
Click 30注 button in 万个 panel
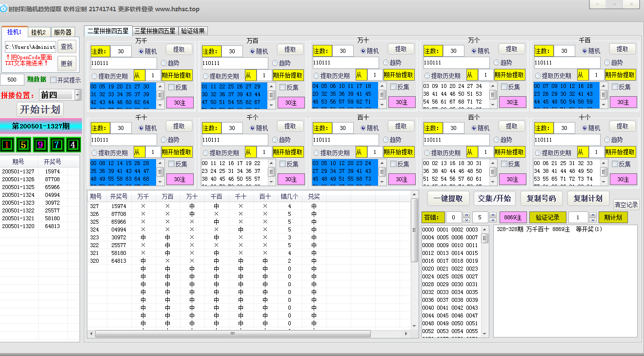pos(512,103)
